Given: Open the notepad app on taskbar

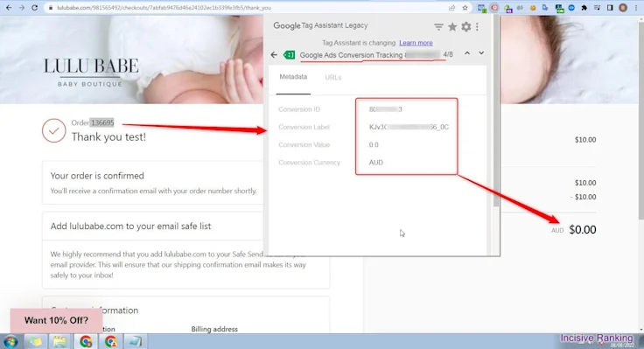Looking at the screenshot, I should (x=136, y=342).
